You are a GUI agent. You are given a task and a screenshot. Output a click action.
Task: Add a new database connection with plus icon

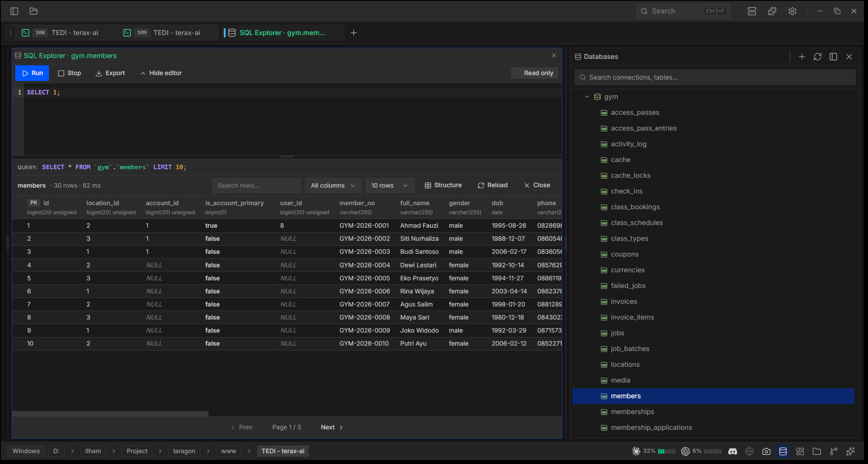point(802,56)
